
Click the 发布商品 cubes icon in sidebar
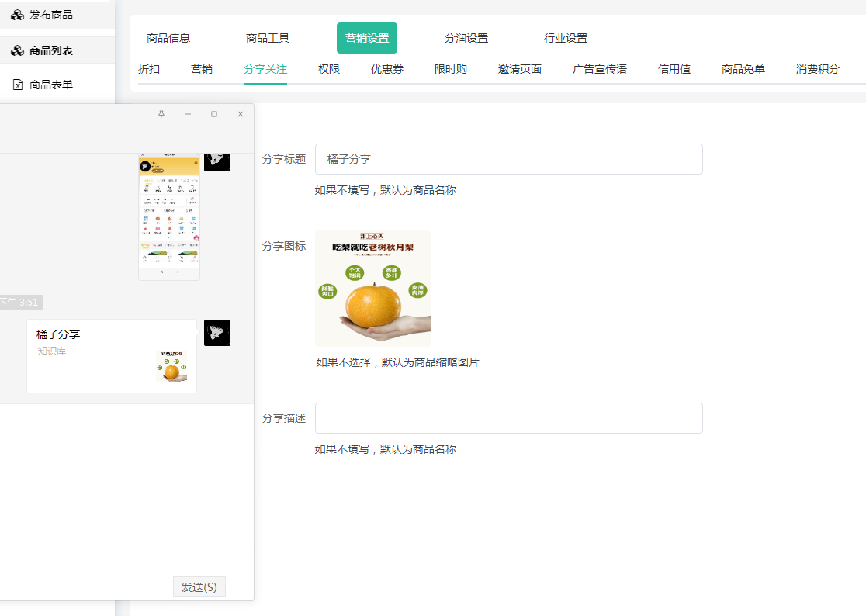tap(17, 15)
